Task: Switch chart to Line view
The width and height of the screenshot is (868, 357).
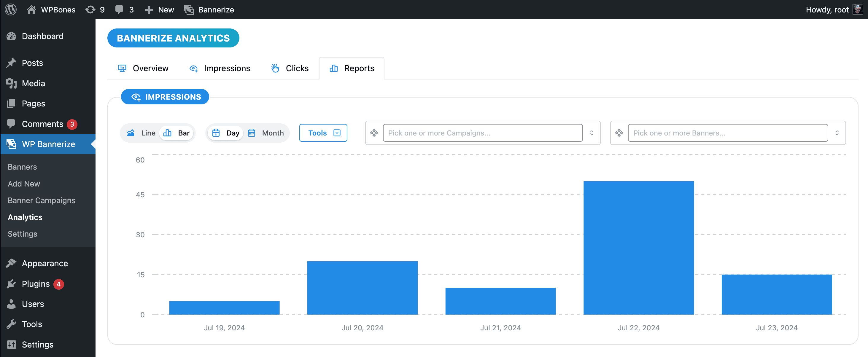Action: tap(141, 133)
